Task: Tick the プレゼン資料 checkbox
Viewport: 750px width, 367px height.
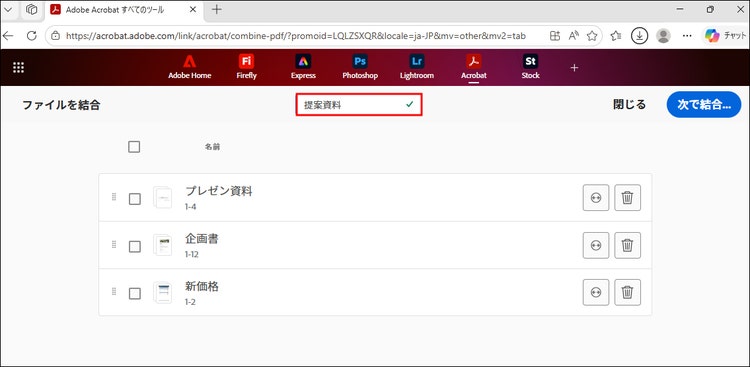Action: (x=135, y=199)
